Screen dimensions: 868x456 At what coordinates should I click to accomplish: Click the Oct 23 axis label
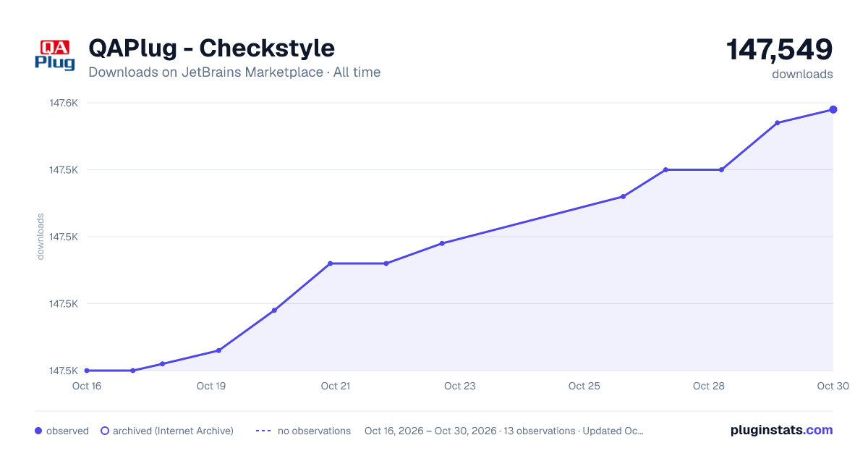pos(460,386)
